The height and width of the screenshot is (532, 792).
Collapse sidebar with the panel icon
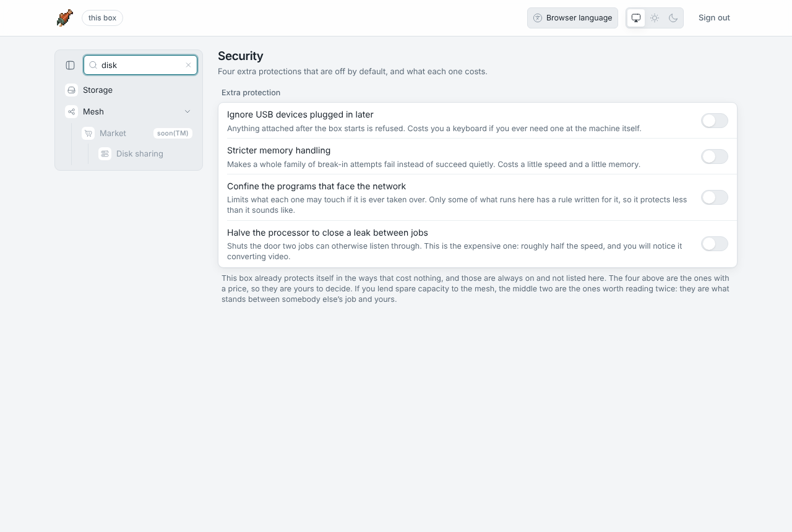[71, 65]
